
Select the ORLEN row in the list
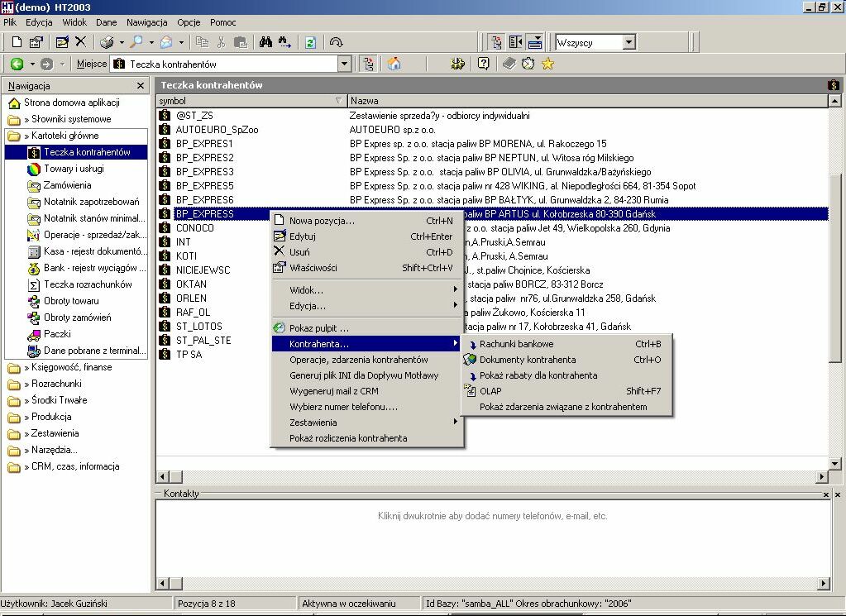(492, 298)
